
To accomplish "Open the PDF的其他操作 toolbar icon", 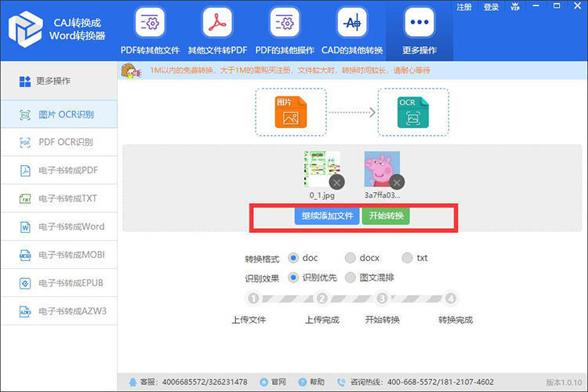I will pyautogui.click(x=285, y=23).
